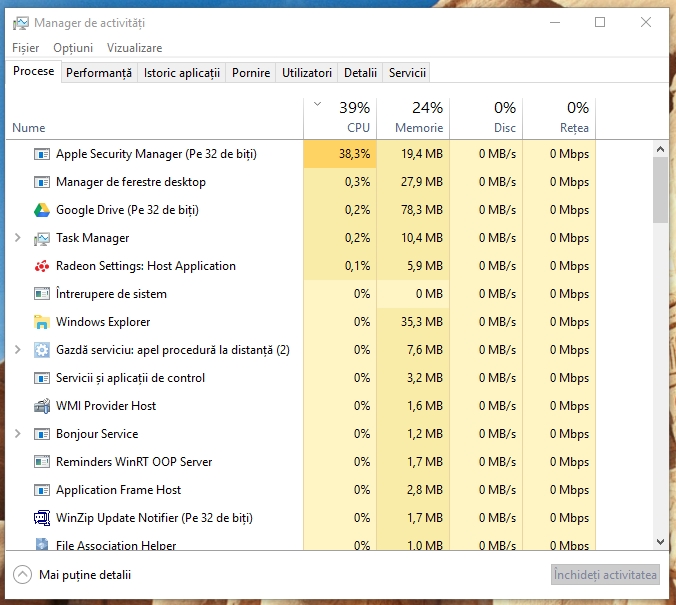Click the 78,3 MB memory cell
This screenshot has height=605, width=676.
(413, 210)
